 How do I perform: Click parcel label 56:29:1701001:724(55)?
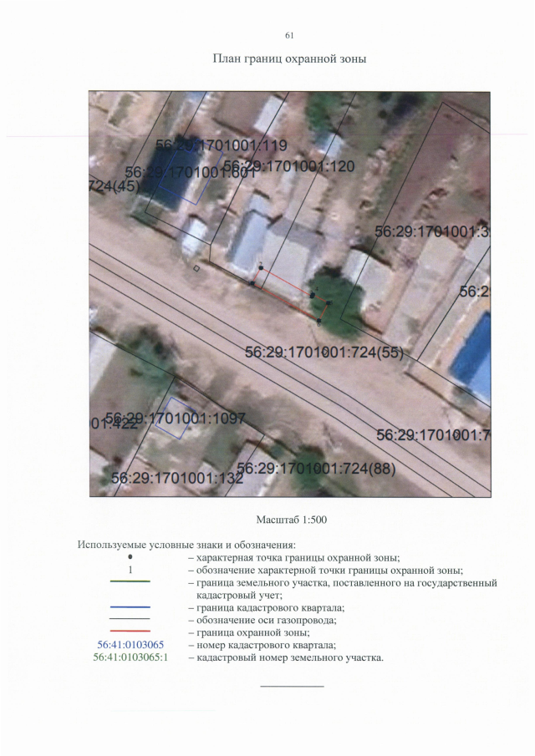point(324,352)
